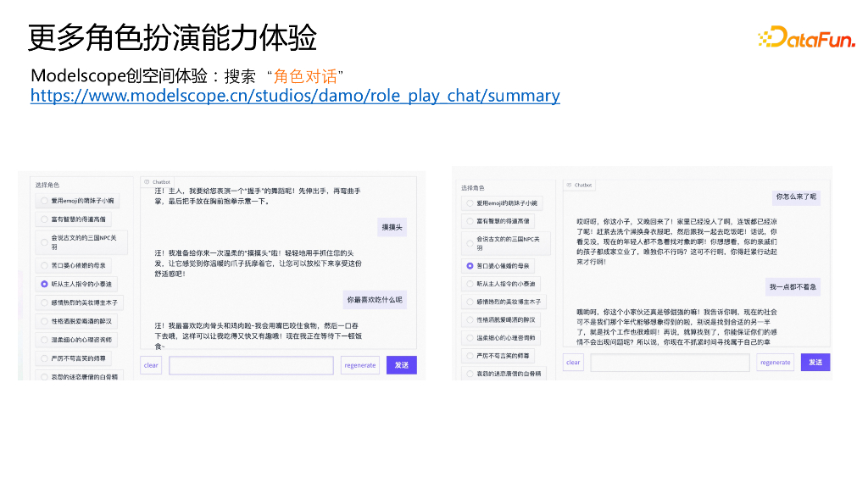The image size is (868, 488).
Task: Click 发送 send button below the 你怎么来了呢 chat
Action: pyautogui.click(x=815, y=363)
